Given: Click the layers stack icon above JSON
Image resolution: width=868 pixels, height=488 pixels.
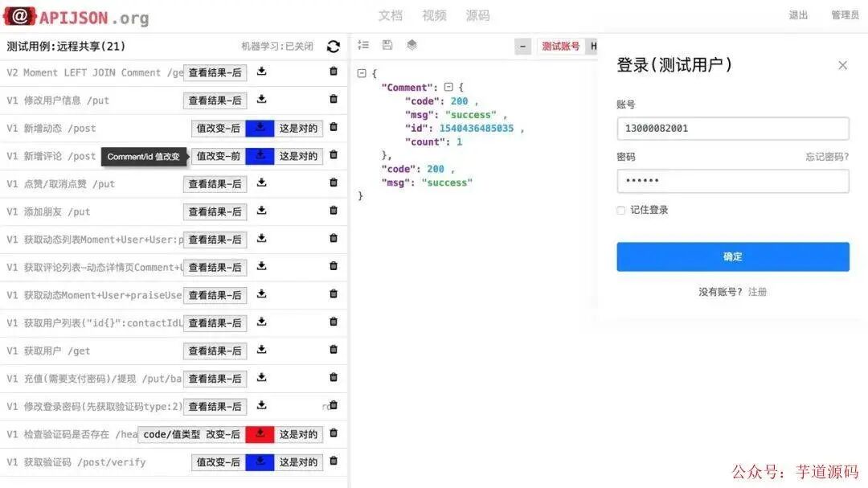Looking at the screenshot, I should (411, 45).
